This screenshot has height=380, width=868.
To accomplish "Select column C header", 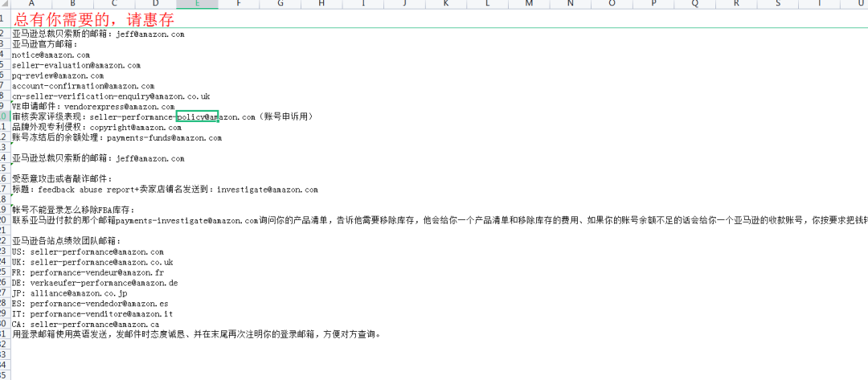I will [115, 5].
